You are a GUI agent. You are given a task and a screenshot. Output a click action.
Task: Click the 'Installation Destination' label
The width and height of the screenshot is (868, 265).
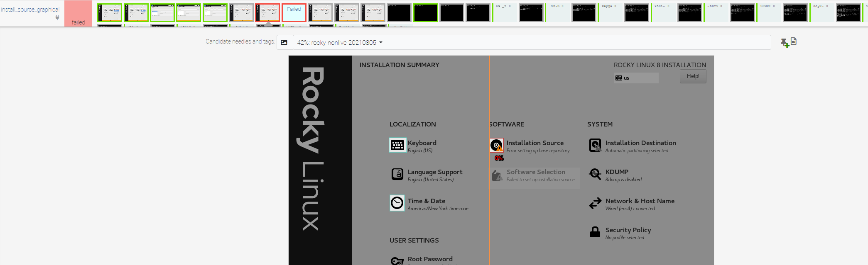(x=640, y=143)
